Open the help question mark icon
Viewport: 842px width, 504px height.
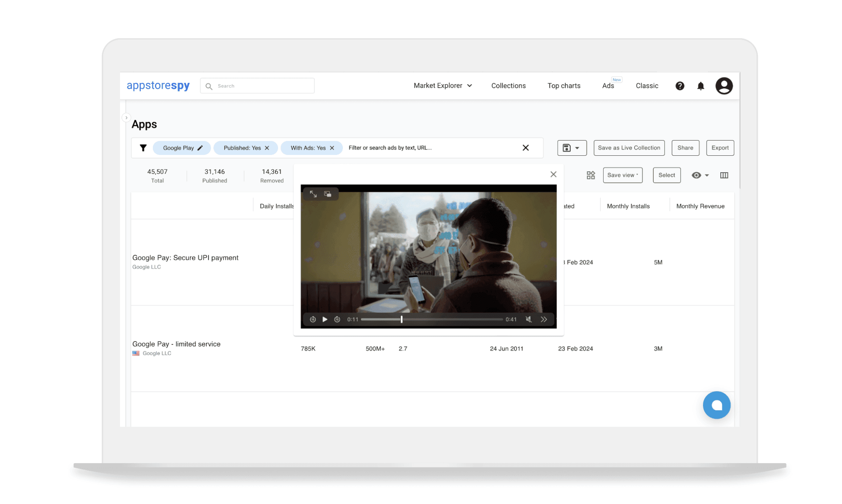[x=679, y=86]
